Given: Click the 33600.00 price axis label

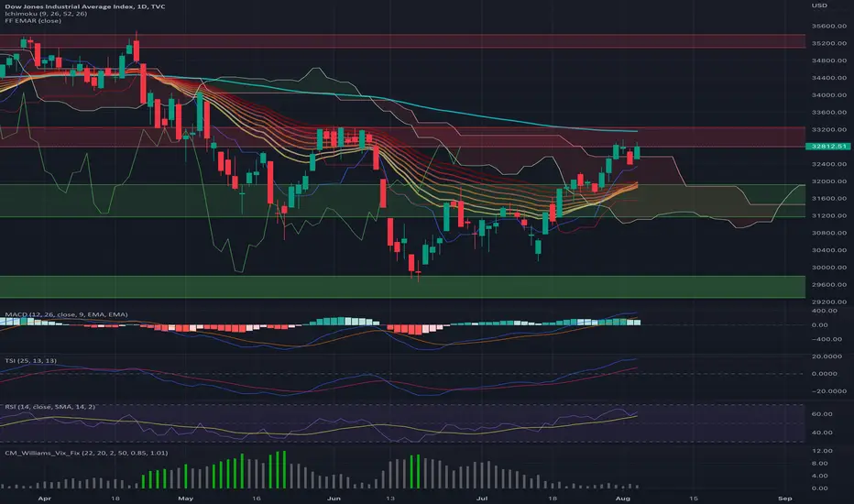Looking at the screenshot, I should tap(829, 112).
